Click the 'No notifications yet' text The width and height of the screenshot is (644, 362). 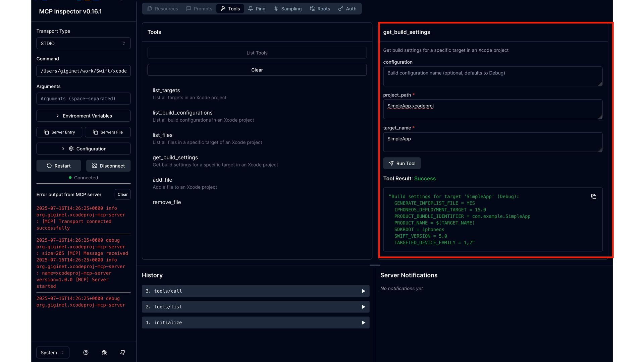[401, 288]
